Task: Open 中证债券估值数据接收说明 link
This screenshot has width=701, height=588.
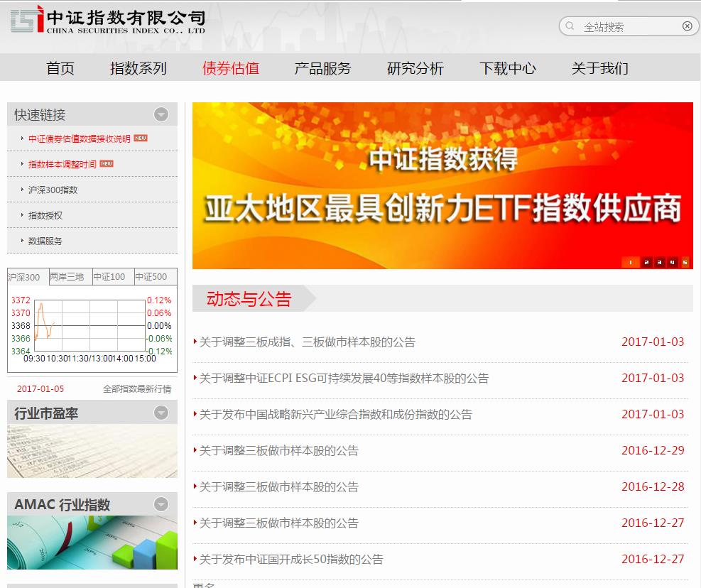Action: (x=79, y=138)
